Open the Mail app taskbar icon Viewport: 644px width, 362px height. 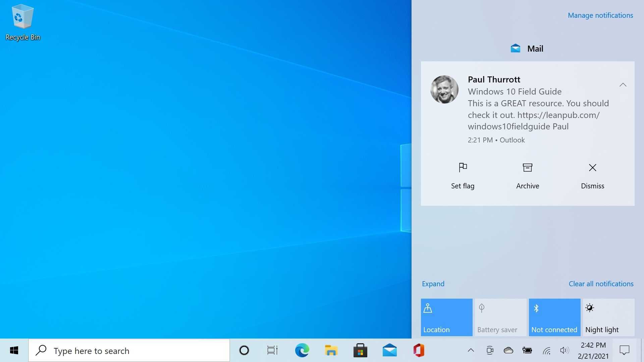pyautogui.click(x=389, y=351)
